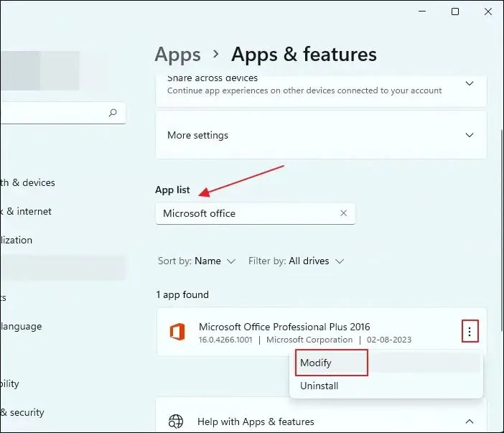Open the Network & internet sidebar item
504x433 pixels.
tap(26, 211)
